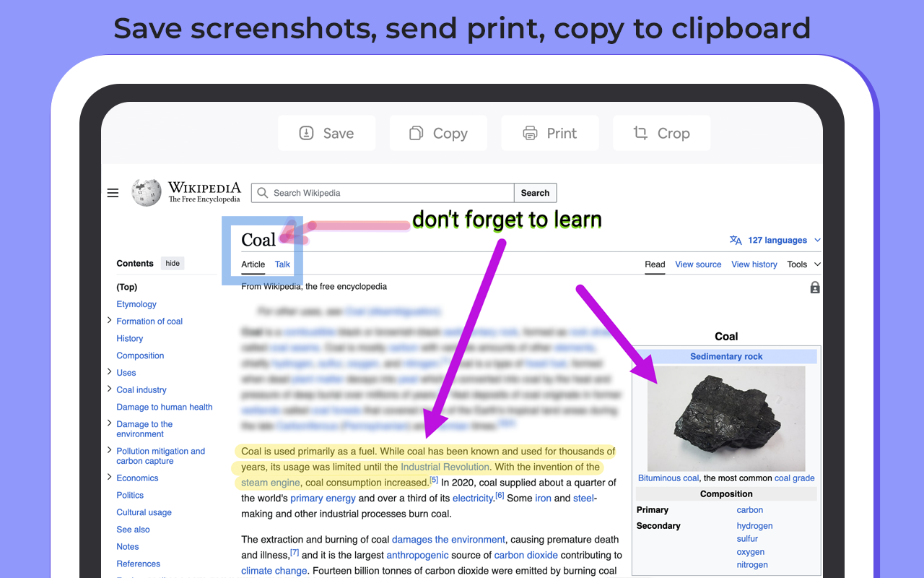Viewport: 924px width, 578px height.
Task: Open the electricity link
Action: (472, 498)
